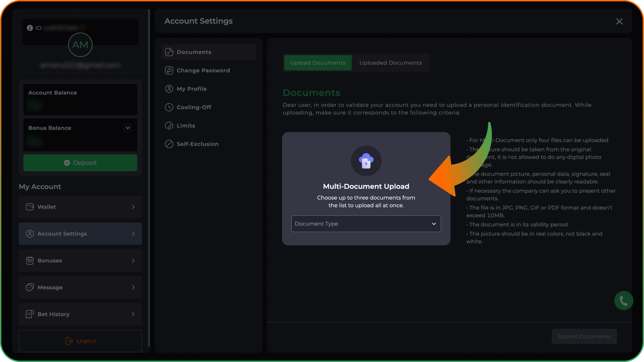The width and height of the screenshot is (644, 362).
Task: Open My Profile section
Action: pos(209,89)
